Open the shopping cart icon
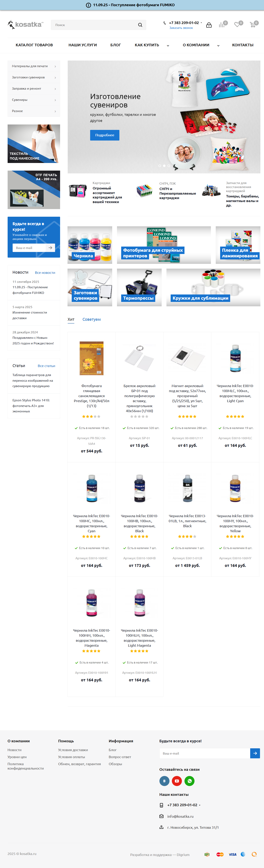Screen dimensions: 264x868 (x=253, y=25)
